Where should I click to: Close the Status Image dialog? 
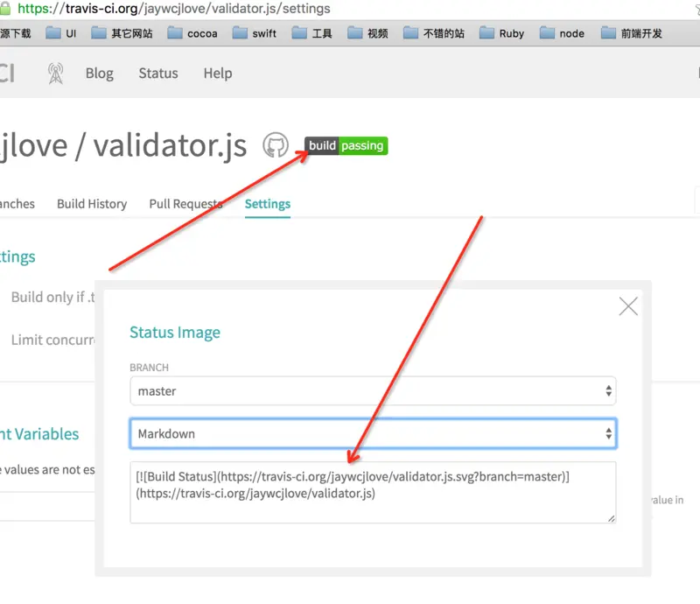628,306
